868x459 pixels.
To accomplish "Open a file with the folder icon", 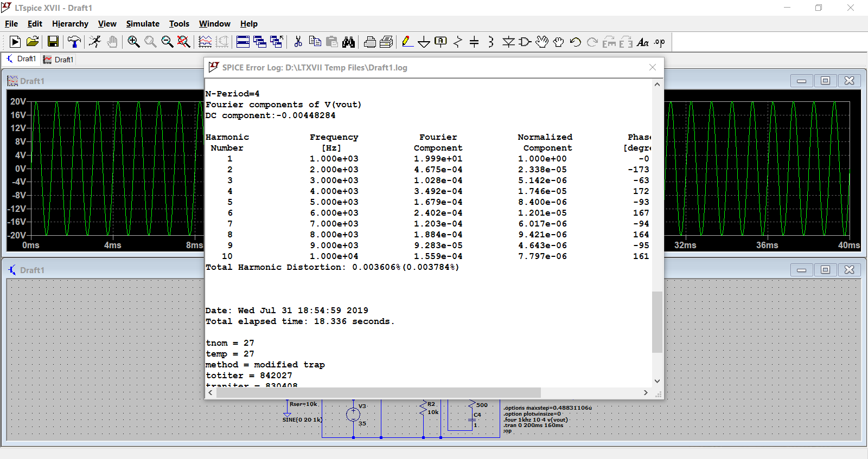I will click(x=33, y=42).
